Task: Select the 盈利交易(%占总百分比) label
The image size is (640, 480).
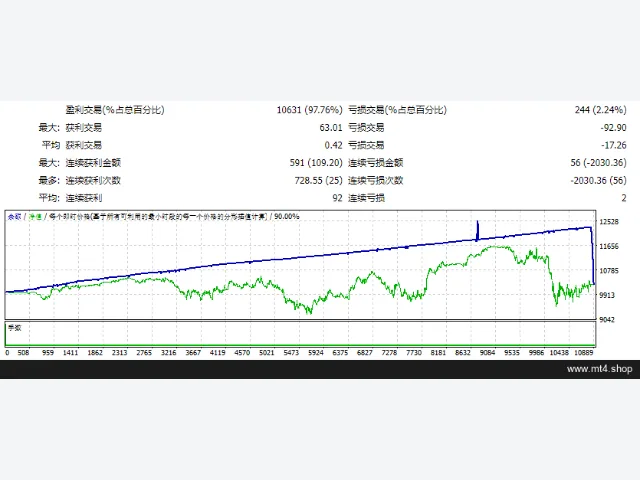Action: point(115,110)
